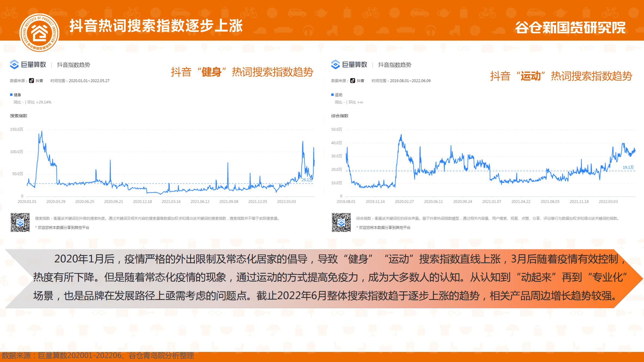Click 抖音指数趋势 label on right chart
The height and width of the screenshot is (362, 644).
[394, 65]
